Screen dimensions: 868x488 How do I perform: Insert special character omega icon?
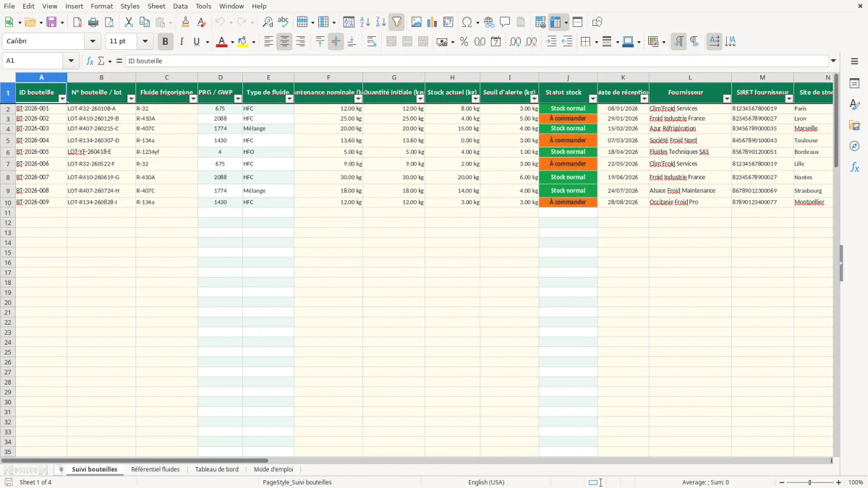pos(467,22)
